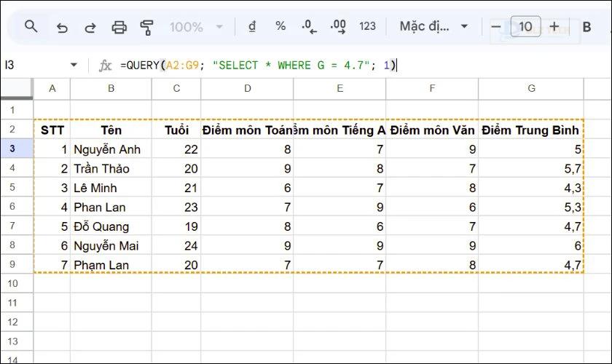This screenshot has height=364, width=612.
Task: Click age cell 22 for Nguyễn Anh
Action: [x=176, y=149]
